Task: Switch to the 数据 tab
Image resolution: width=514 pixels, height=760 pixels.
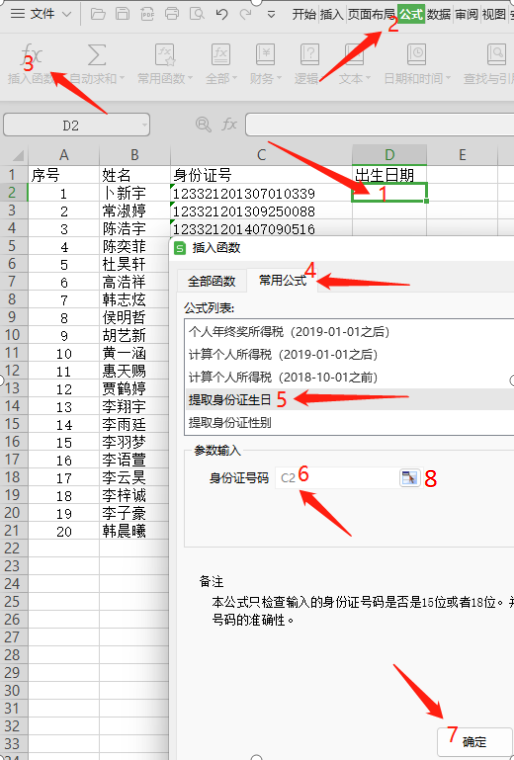Action: (x=439, y=15)
